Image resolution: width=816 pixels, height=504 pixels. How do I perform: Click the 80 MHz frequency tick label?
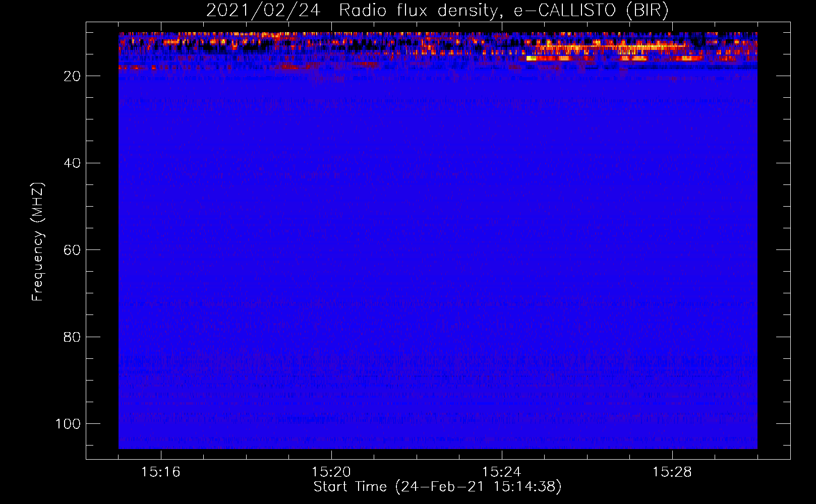[x=72, y=337]
